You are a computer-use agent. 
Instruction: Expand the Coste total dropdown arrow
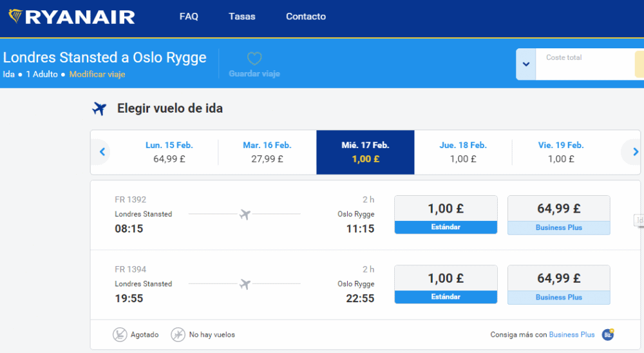pos(526,64)
